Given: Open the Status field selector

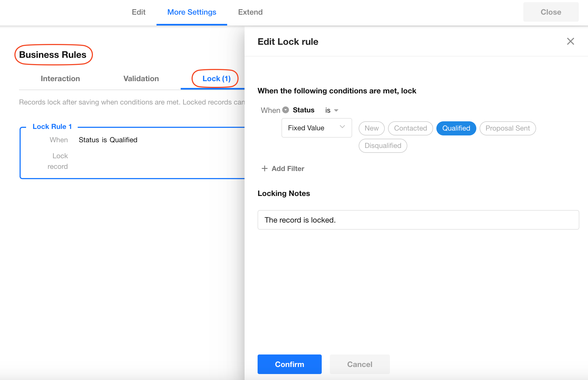Looking at the screenshot, I should click(x=304, y=110).
